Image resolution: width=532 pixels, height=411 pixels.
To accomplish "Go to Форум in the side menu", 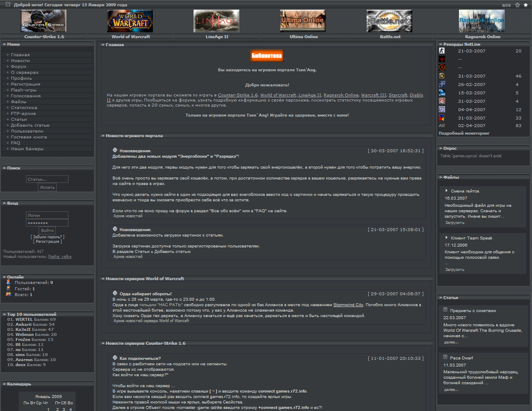I will 18,67.
